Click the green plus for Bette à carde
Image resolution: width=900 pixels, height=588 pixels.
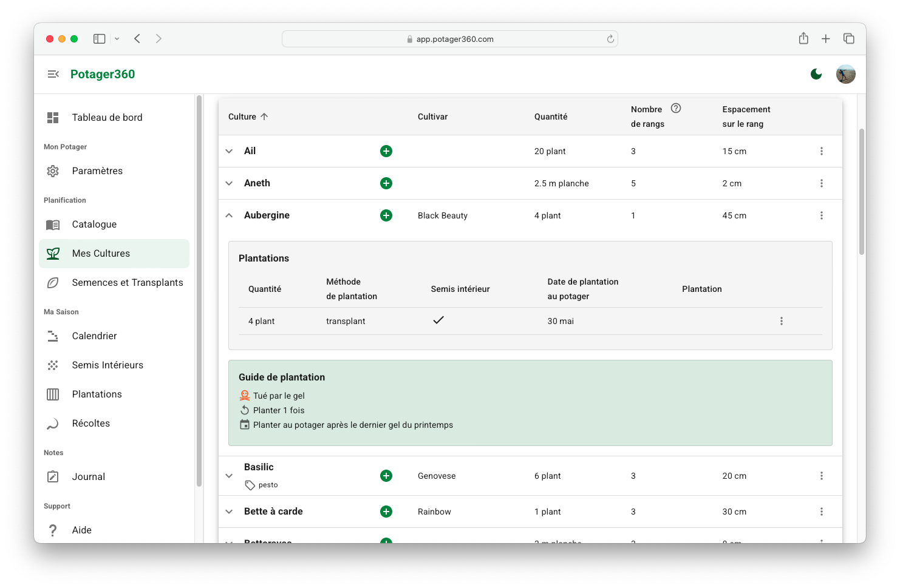(386, 512)
